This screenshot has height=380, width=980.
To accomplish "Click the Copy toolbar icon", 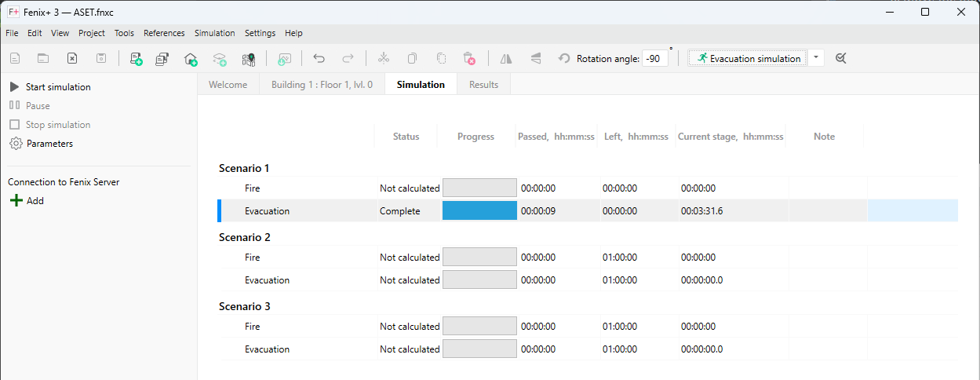I will point(412,58).
